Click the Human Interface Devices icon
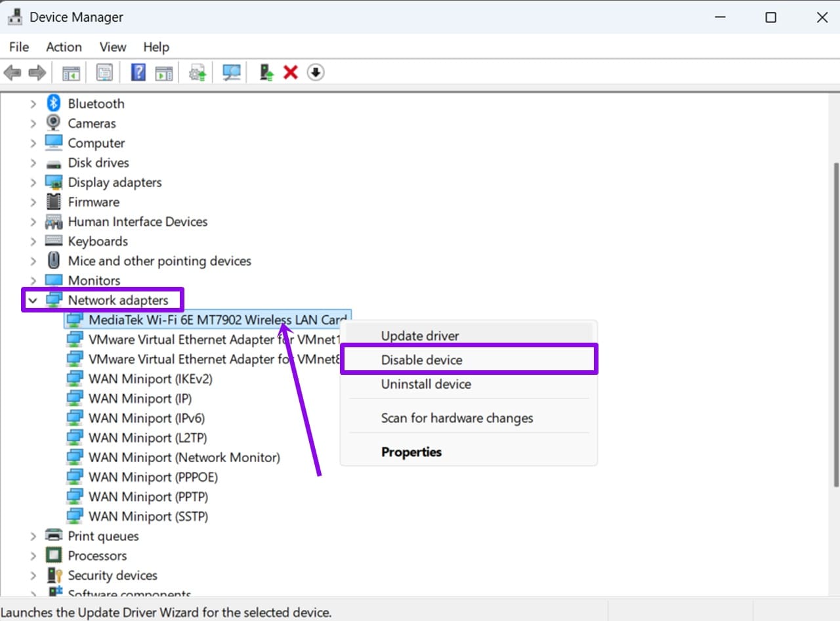The image size is (840, 621). [53, 221]
